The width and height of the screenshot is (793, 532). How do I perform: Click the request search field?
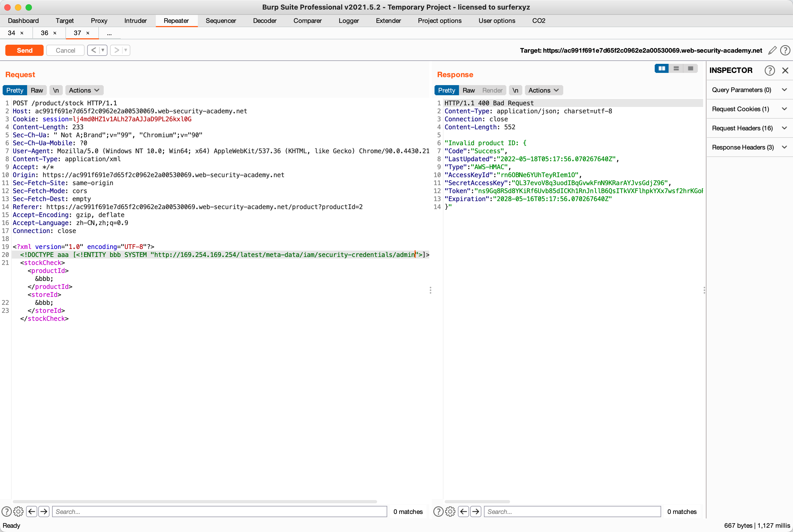(x=219, y=512)
